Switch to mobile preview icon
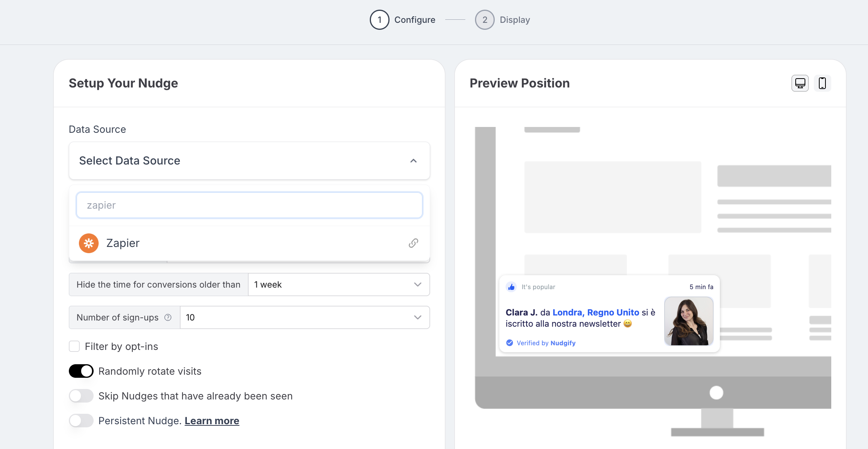 [x=822, y=83]
